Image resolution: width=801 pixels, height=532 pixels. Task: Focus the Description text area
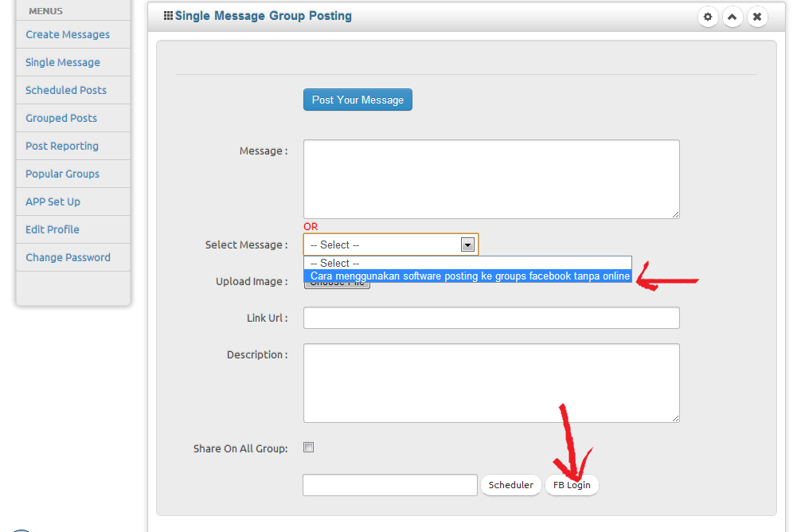coord(491,383)
